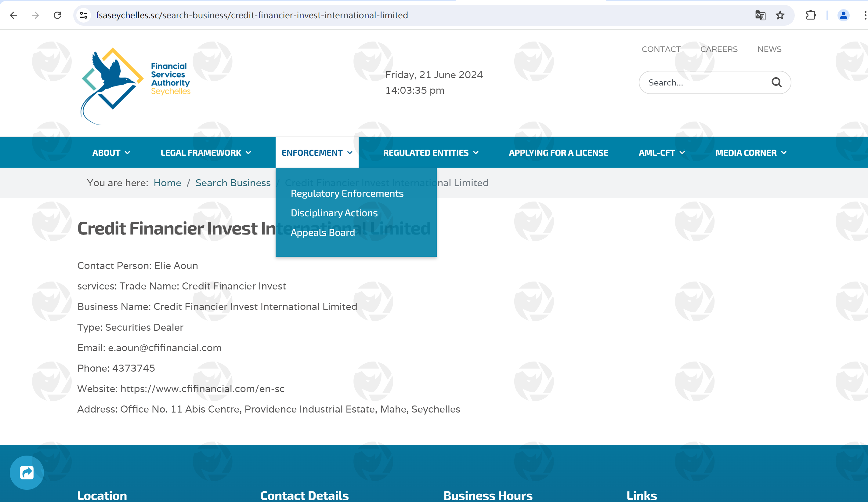
Task: Open the Media Corner dropdown
Action: (x=750, y=153)
